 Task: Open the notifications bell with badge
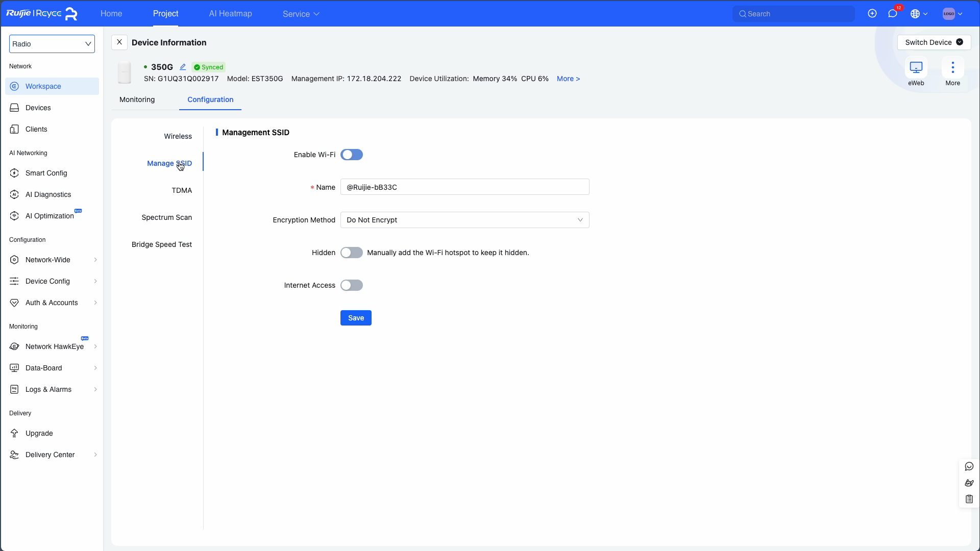pos(893,14)
